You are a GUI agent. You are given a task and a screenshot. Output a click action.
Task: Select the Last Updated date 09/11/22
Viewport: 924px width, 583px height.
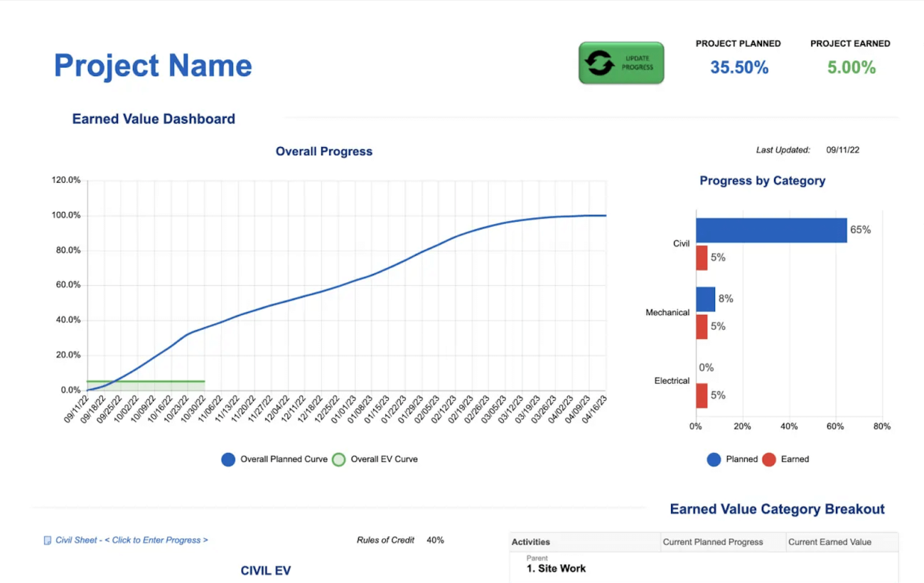point(842,150)
